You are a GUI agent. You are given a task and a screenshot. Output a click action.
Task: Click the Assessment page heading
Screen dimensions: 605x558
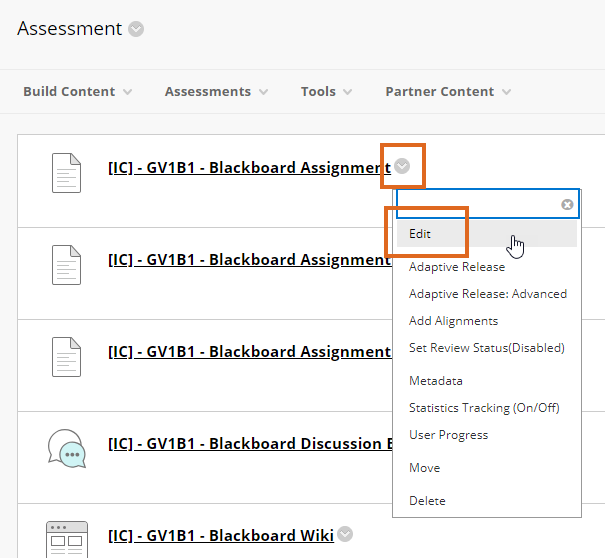(69, 29)
